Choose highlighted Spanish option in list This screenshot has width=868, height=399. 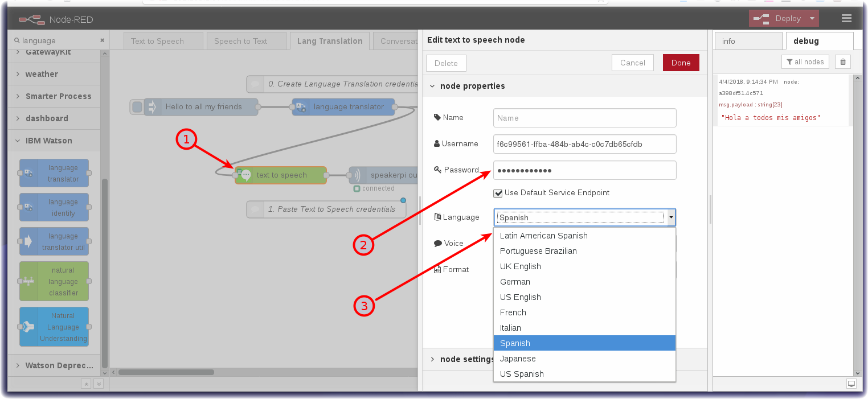[584, 343]
